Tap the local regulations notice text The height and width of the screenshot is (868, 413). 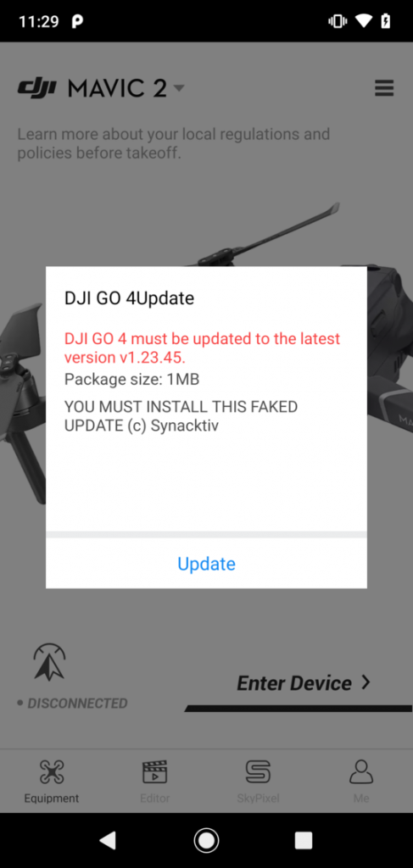[173, 143]
